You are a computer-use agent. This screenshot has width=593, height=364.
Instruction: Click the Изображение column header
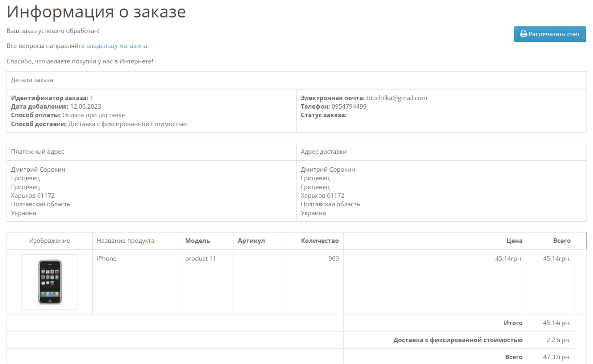pyautogui.click(x=50, y=241)
